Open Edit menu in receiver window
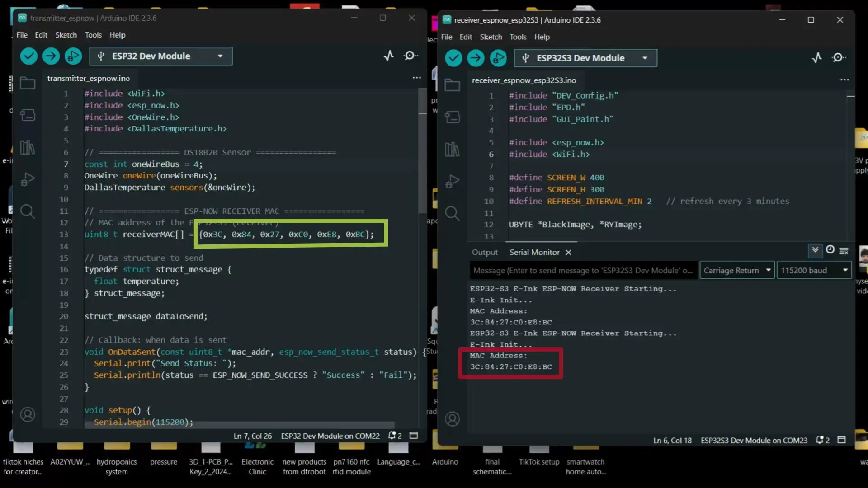 (466, 37)
